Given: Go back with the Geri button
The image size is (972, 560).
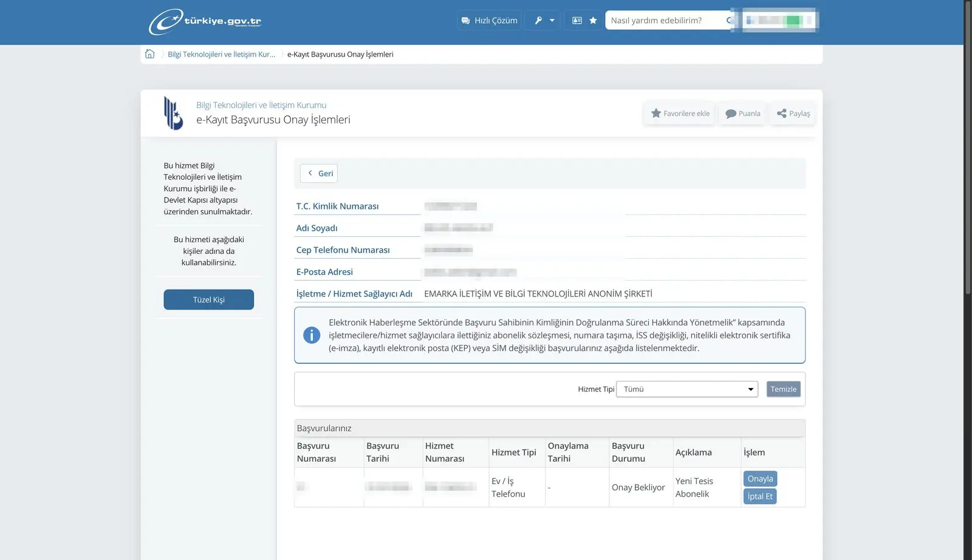Looking at the screenshot, I should [319, 173].
